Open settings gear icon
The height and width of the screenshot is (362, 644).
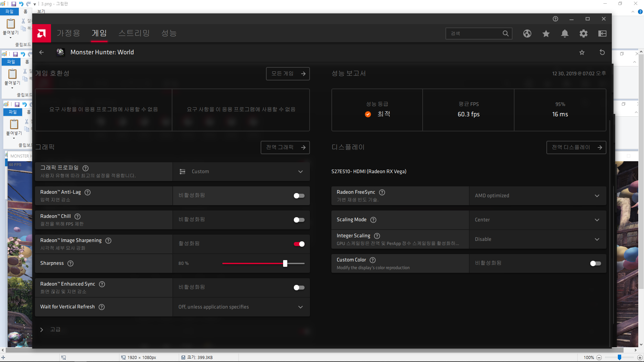click(584, 34)
